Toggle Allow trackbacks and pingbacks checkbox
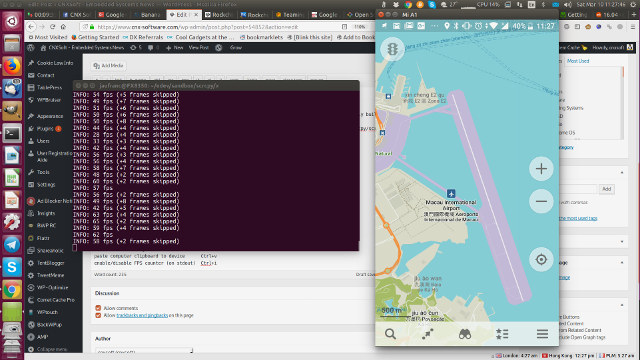 [x=98, y=315]
